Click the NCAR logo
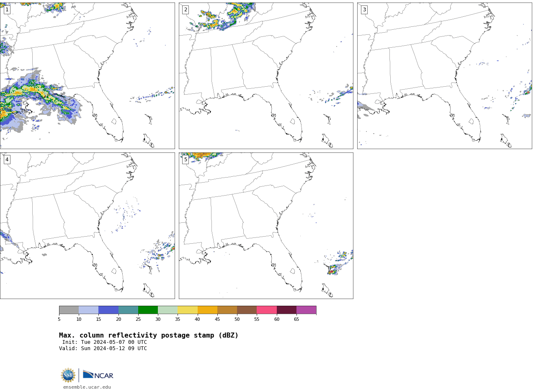Viewport: 536px width, 392px height. tap(98, 375)
